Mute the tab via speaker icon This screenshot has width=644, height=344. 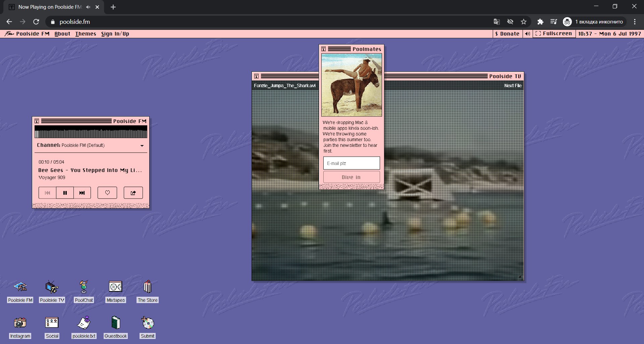tap(88, 7)
